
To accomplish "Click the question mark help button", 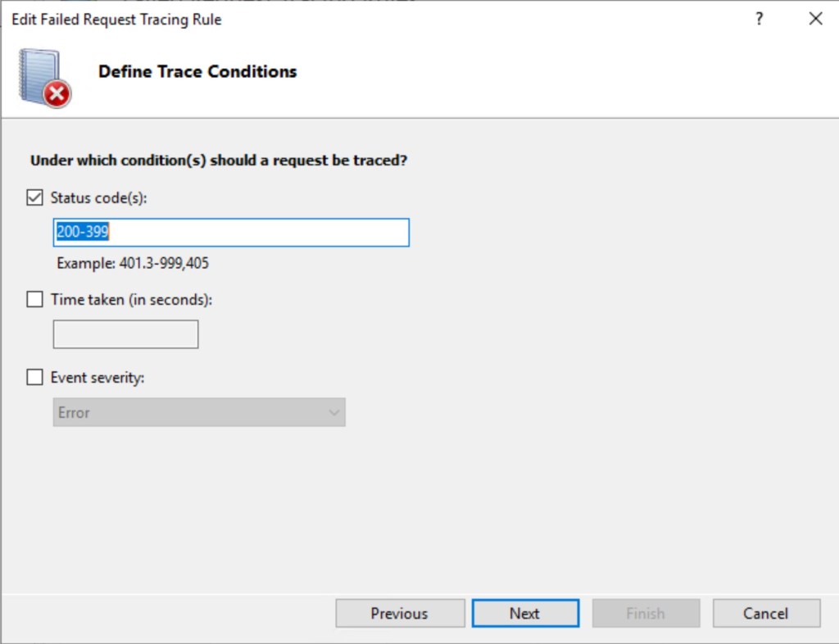I will click(x=759, y=19).
